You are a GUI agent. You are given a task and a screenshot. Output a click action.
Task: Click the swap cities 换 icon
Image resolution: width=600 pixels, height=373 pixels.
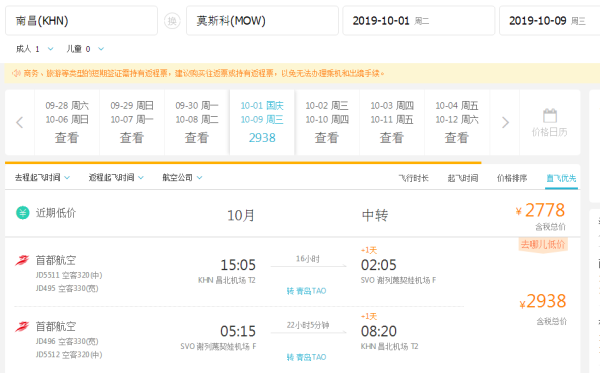coord(172,21)
